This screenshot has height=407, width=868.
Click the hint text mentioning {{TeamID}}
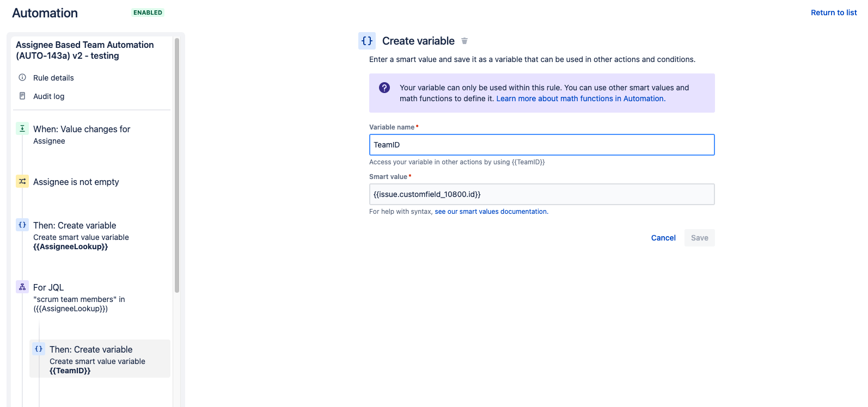457,162
